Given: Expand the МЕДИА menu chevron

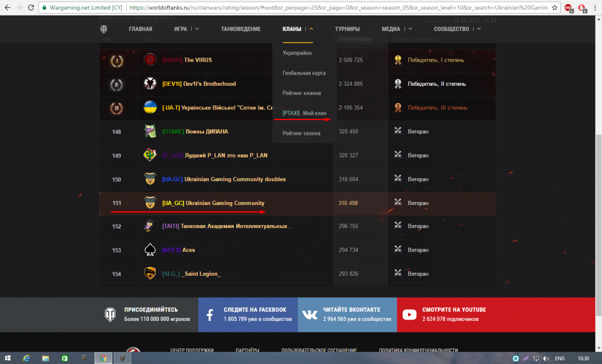Looking at the screenshot, I should click(x=410, y=29).
